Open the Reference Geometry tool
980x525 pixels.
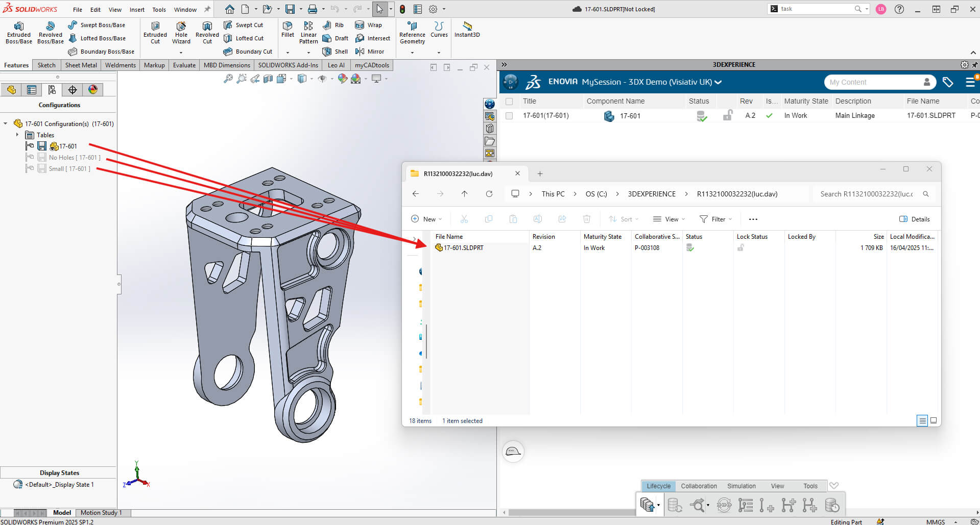pyautogui.click(x=412, y=33)
